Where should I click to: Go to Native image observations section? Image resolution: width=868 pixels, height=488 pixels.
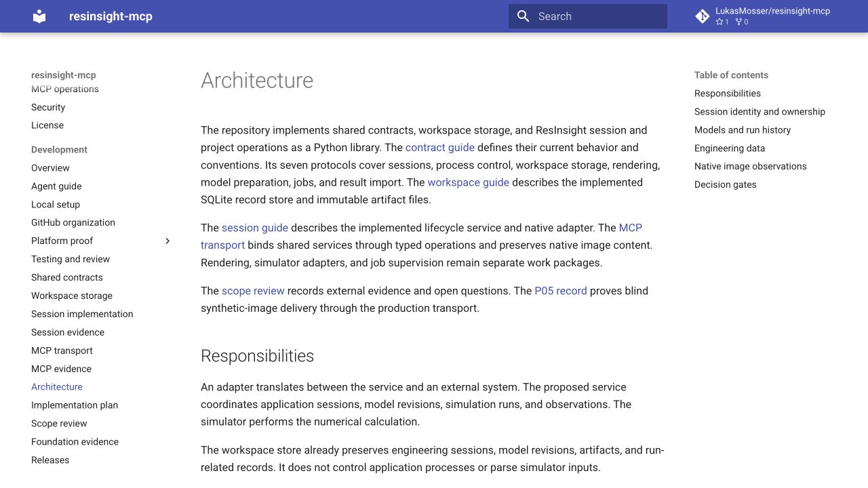pos(751,166)
